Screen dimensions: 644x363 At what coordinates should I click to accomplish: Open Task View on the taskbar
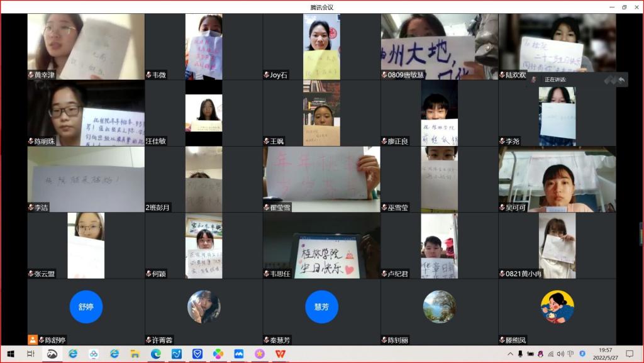tap(31, 354)
